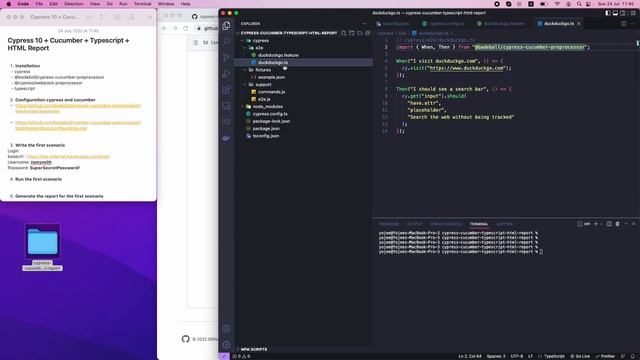Maximize the terminal panel size

pos(626,224)
